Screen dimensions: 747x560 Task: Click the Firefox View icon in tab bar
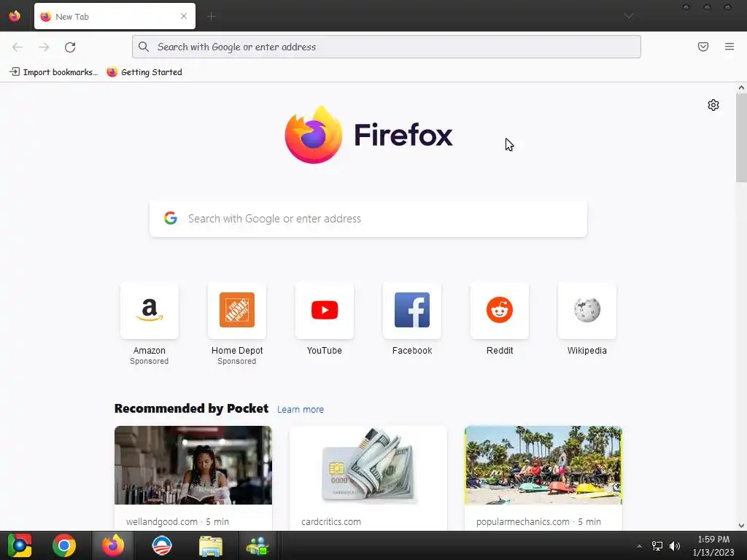[15, 16]
